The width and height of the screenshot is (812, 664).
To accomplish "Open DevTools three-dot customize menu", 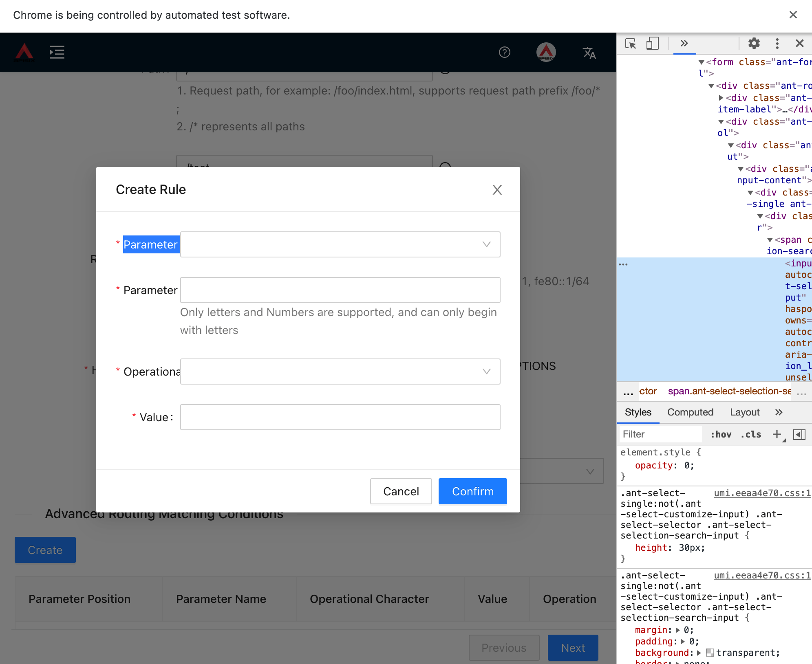I will pos(777,43).
